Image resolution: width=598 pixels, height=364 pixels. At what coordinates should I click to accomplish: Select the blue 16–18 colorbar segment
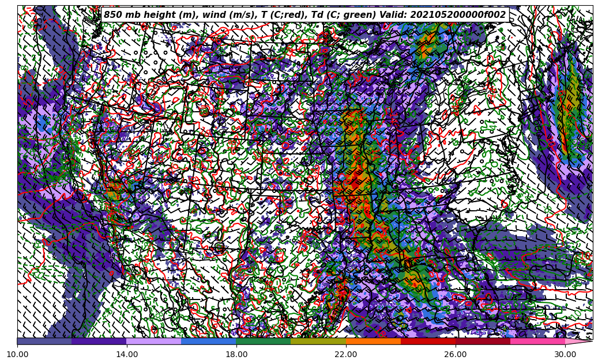pos(209,341)
